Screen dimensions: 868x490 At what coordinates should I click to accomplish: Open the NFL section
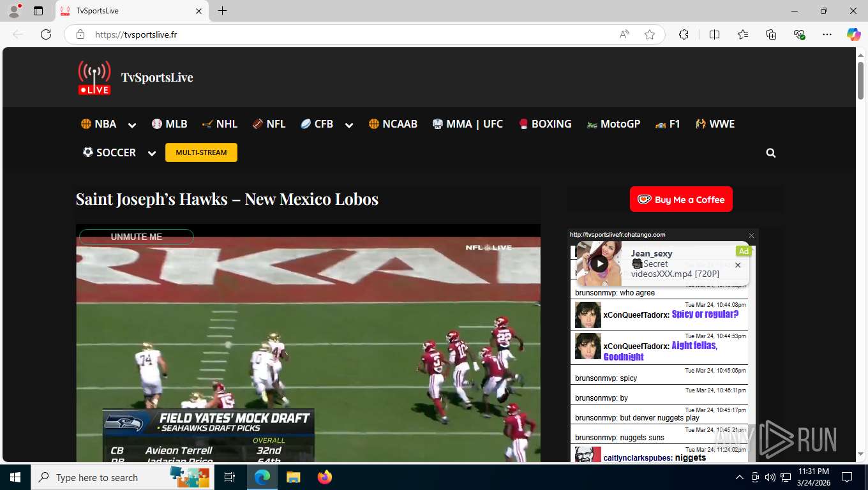pos(269,124)
